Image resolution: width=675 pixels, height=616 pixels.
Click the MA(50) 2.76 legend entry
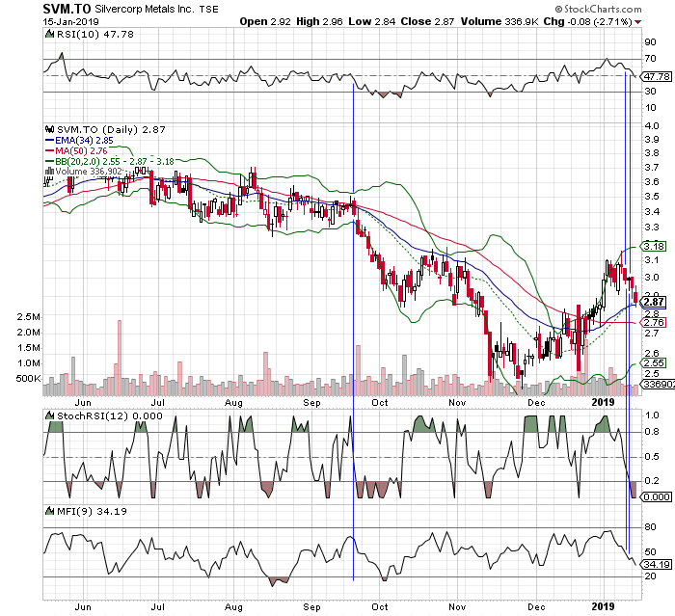[81, 151]
